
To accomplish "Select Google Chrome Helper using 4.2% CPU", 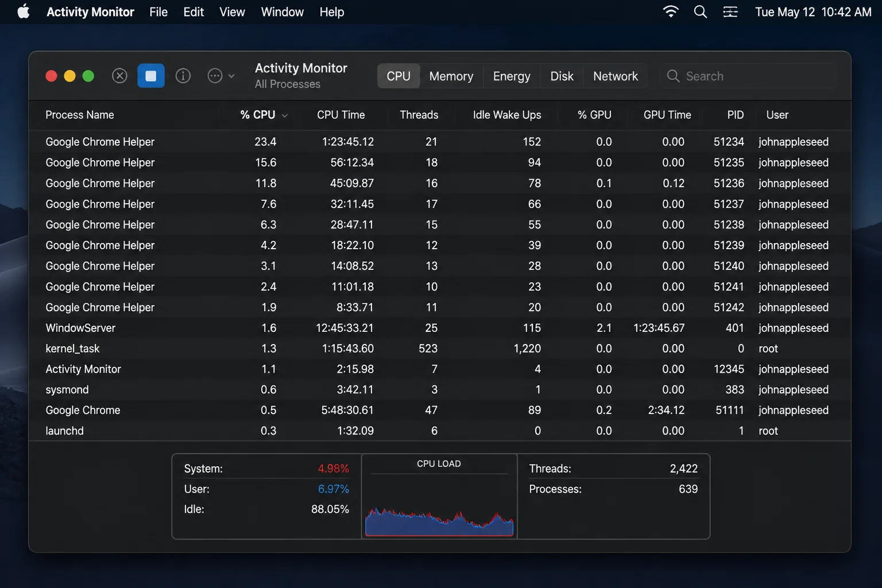I will [440, 245].
